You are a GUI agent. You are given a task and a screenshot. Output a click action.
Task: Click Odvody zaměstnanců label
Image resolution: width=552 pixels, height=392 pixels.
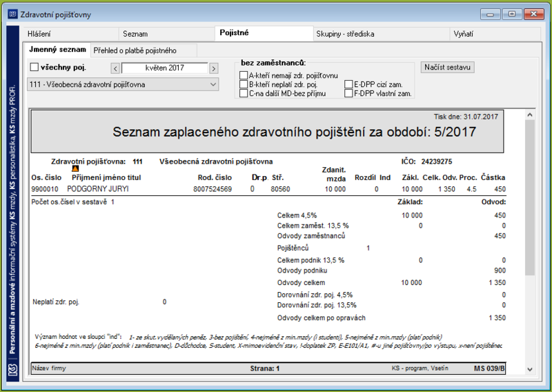[x=311, y=236]
